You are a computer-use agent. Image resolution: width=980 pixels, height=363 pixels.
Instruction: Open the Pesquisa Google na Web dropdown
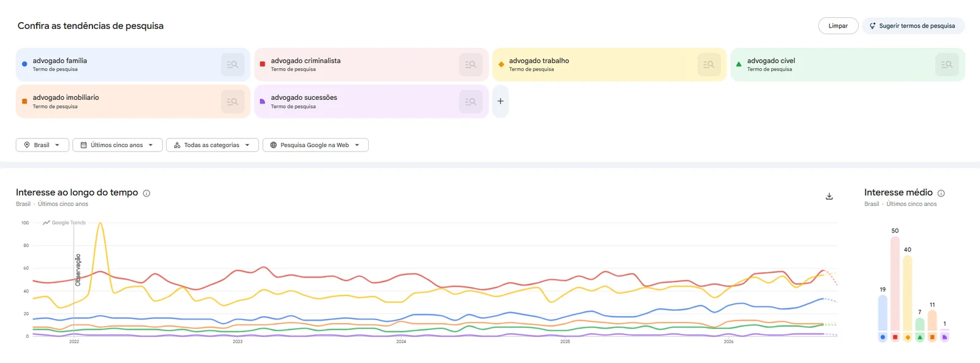tap(315, 145)
